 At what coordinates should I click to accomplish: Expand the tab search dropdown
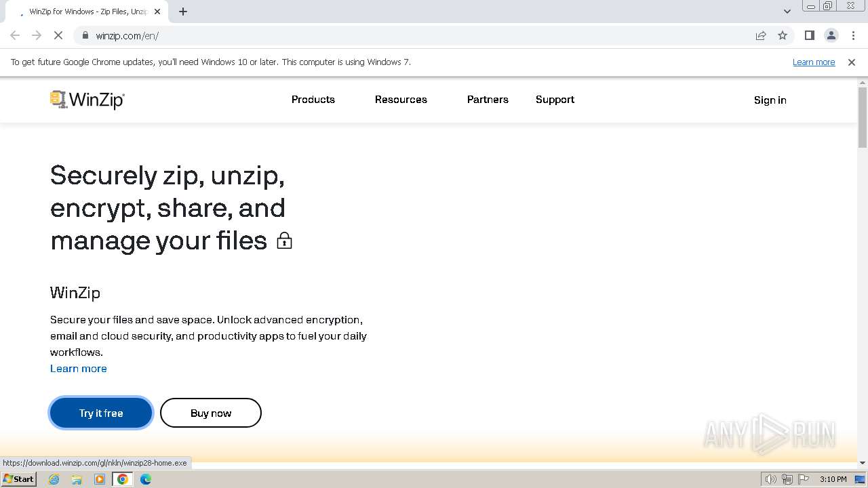tap(787, 12)
